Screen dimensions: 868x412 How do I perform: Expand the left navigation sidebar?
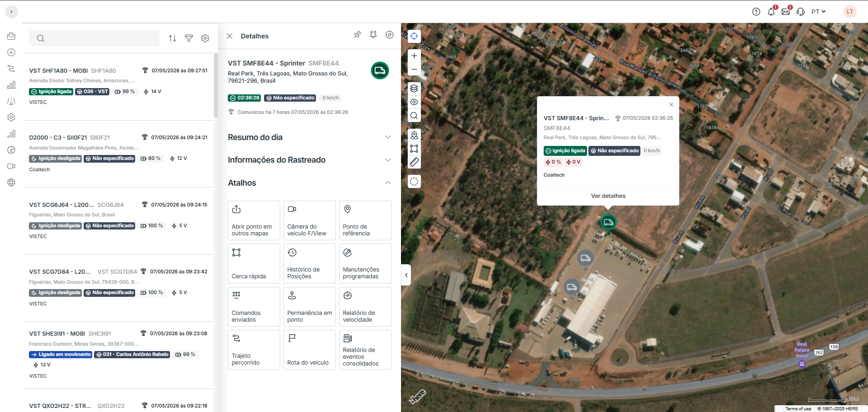tap(11, 12)
